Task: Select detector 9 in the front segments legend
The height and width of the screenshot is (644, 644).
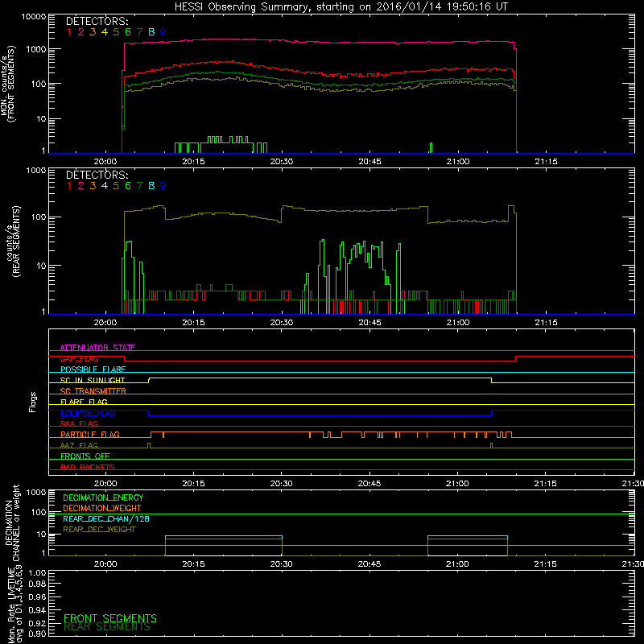Action: (163, 32)
